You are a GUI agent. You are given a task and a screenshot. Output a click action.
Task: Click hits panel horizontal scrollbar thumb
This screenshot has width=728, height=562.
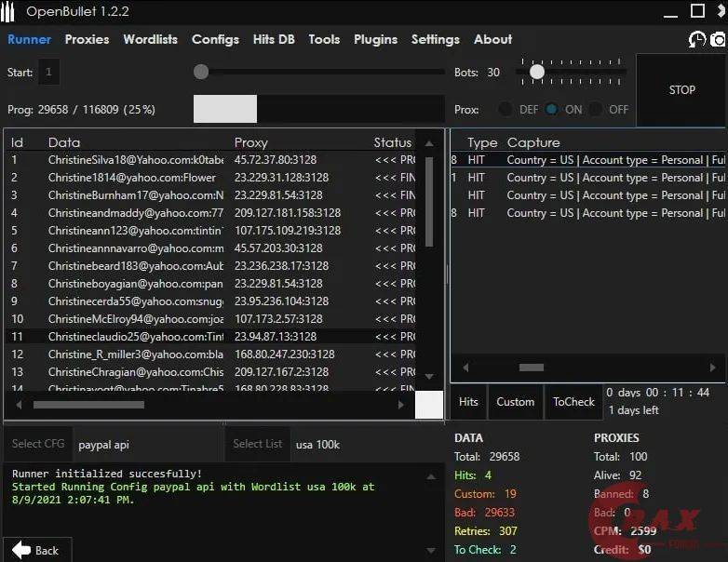532,368
